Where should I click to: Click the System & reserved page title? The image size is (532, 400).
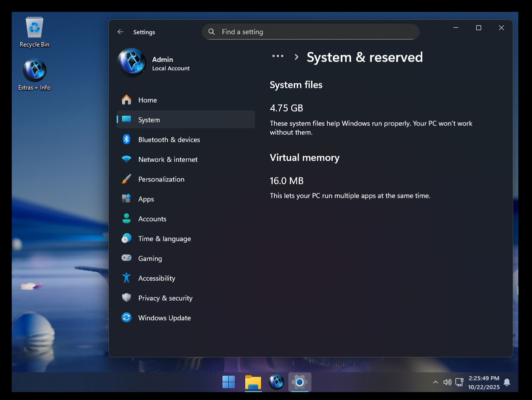pyautogui.click(x=365, y=57)
